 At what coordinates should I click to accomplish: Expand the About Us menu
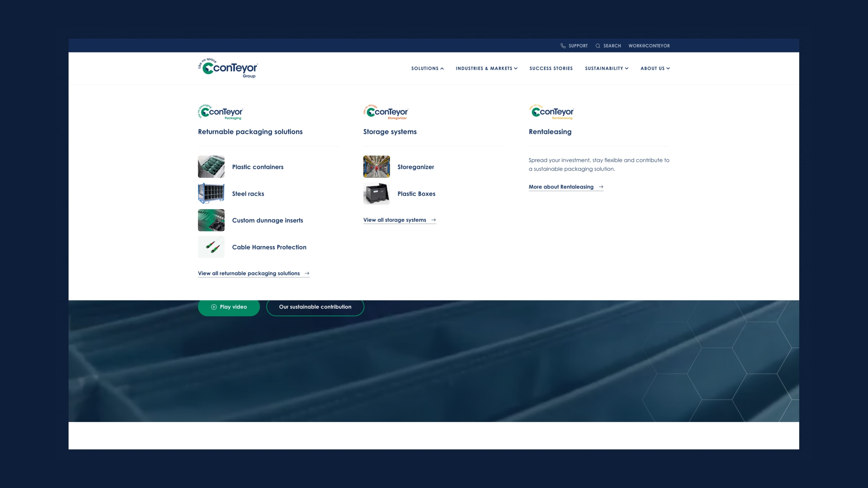coord(655,68)
